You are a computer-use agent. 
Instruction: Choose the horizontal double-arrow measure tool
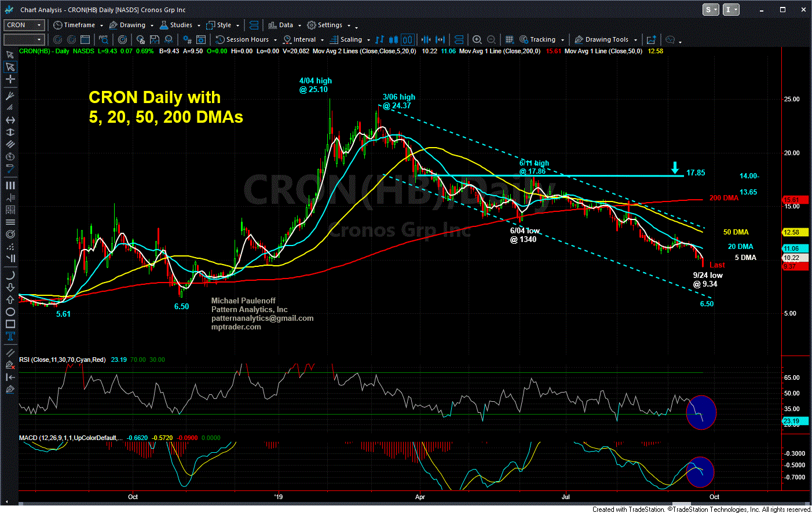10,120
